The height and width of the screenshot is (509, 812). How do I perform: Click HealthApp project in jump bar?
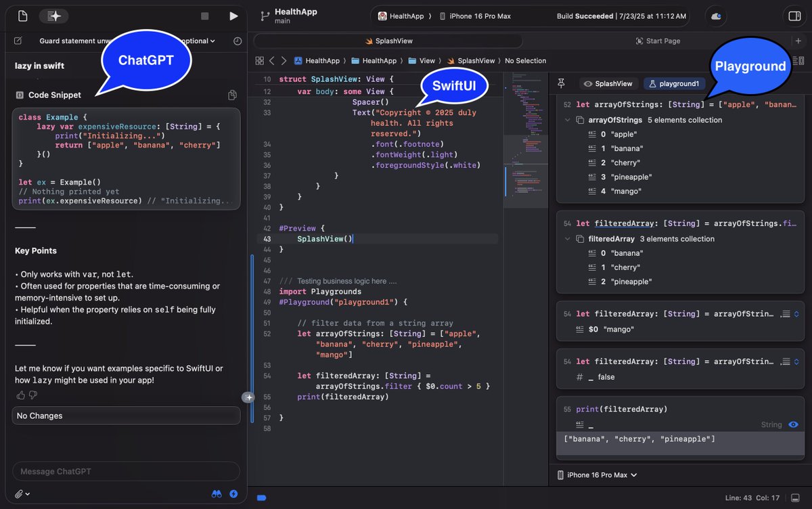[316, 61]
